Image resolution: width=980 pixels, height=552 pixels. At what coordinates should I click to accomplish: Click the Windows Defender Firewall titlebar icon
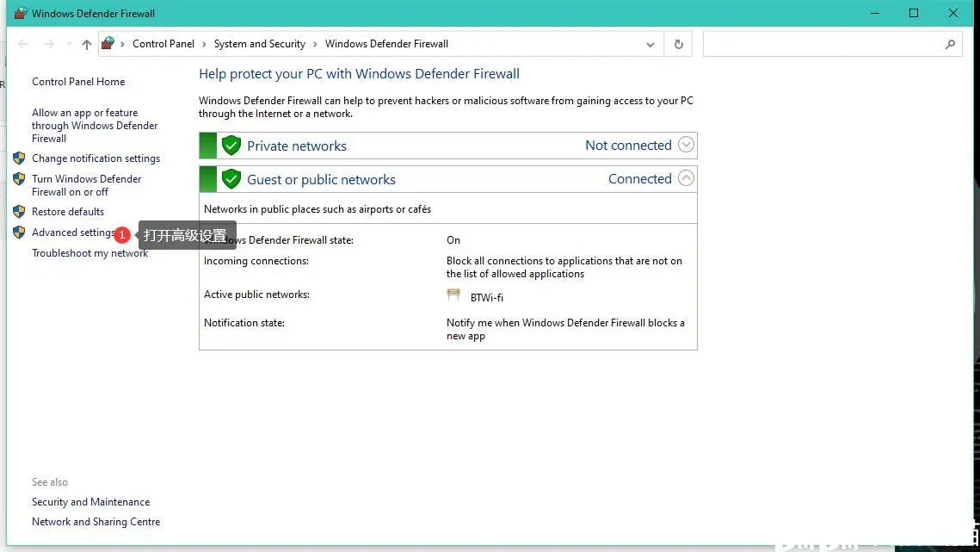coord(21,13)
